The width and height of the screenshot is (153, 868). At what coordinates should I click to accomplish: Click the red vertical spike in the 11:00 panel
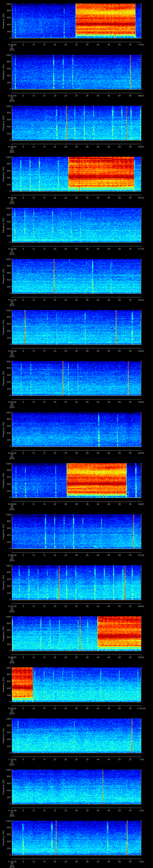132,736
